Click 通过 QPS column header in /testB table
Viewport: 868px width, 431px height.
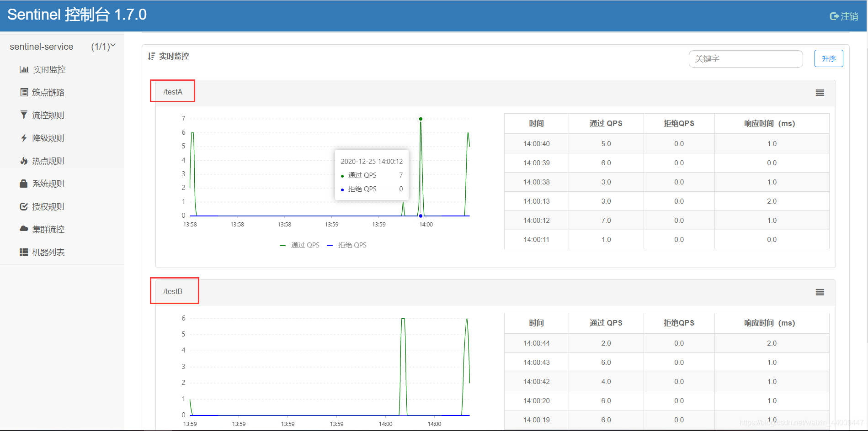(x=606, y=323)
